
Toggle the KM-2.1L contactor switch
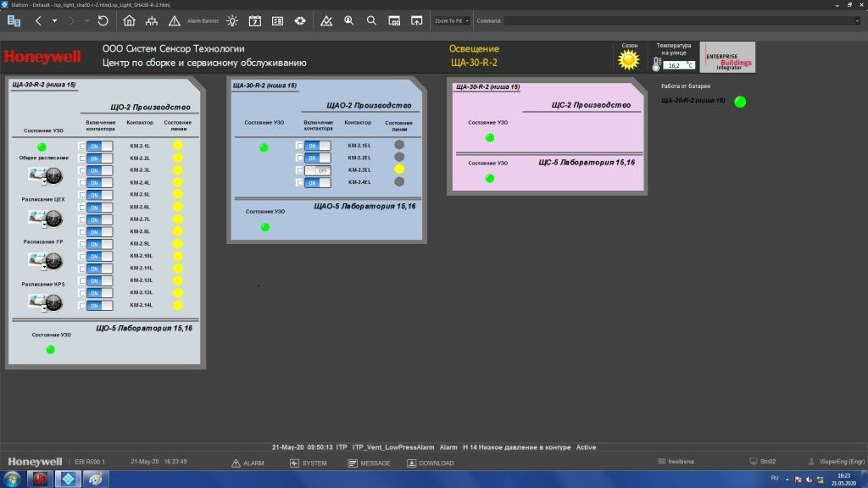(x=99, y=146)
